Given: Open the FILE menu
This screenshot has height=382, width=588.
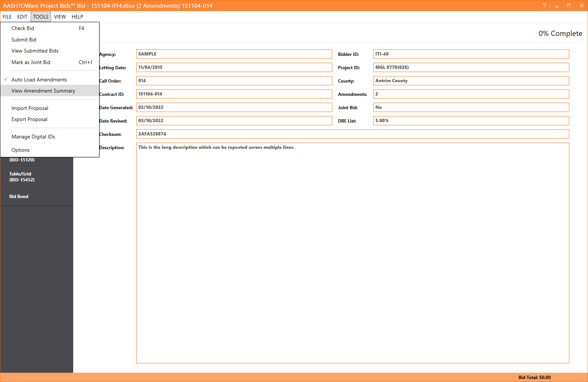Looking at the screenshot, I should tap(7, 17).
